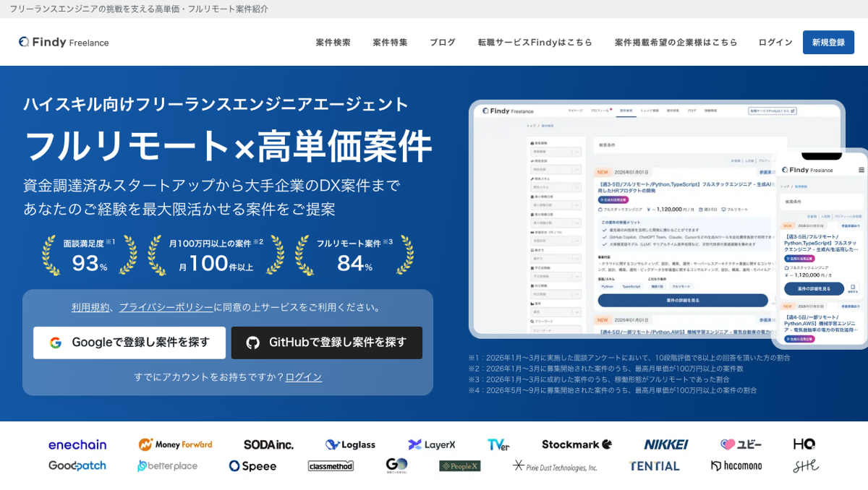868x490 pixels.
Task: Click the SHE logo
Action: pyautogui.click(x=806, y=466)
